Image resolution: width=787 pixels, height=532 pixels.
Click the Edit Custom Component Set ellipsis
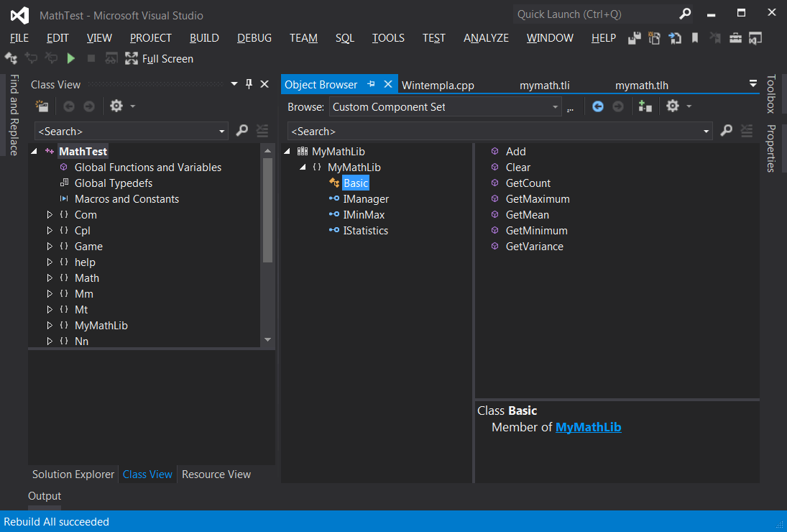pyautogui.click(x=570, y=107)
